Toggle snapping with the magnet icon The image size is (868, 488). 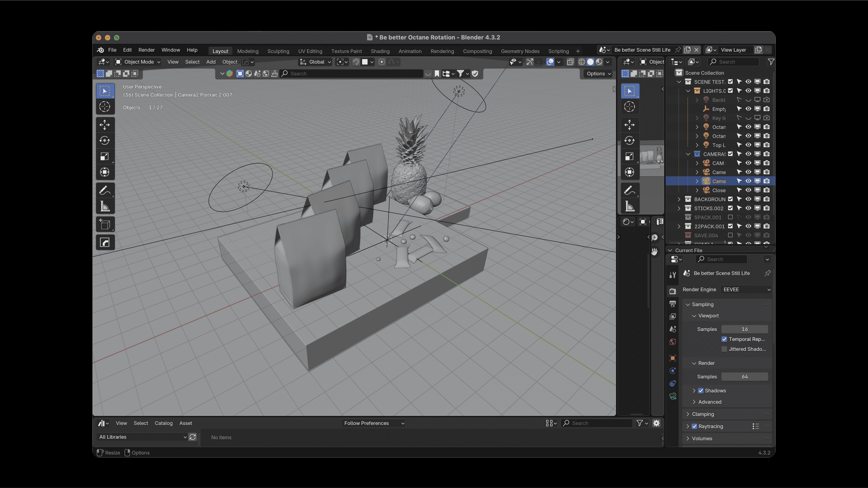[x=356, y=62]
